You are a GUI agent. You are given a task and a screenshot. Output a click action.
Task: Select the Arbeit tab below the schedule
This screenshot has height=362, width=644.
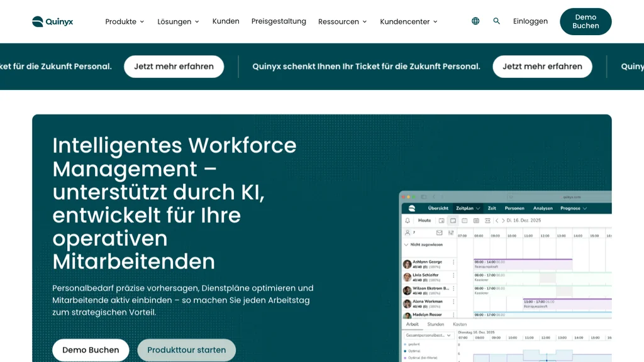tap(412, 324)
